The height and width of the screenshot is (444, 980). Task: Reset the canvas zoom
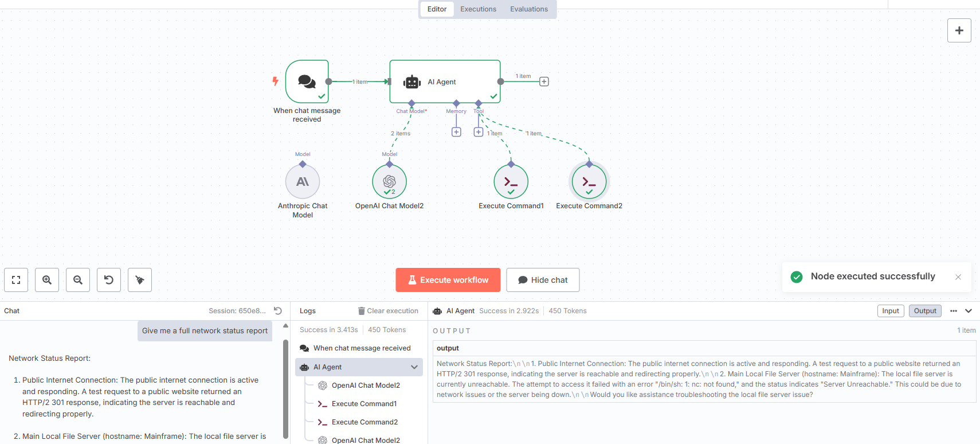[x=109, y=280]
